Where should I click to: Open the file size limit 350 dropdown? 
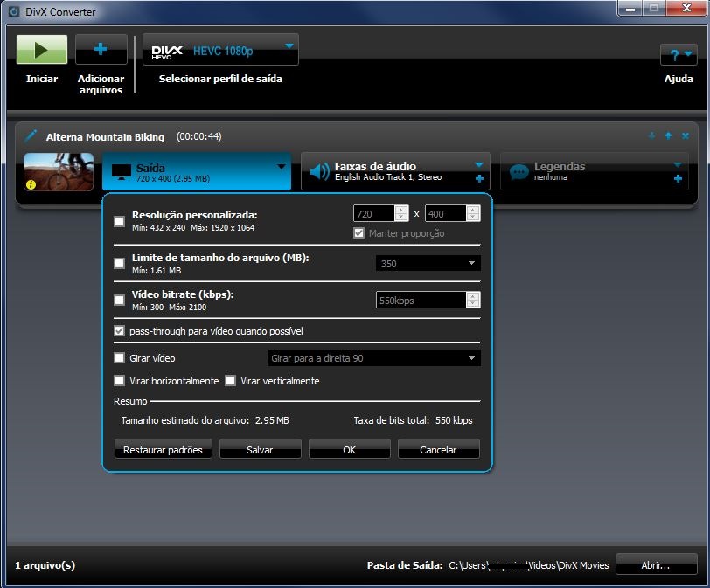[428, 263]
